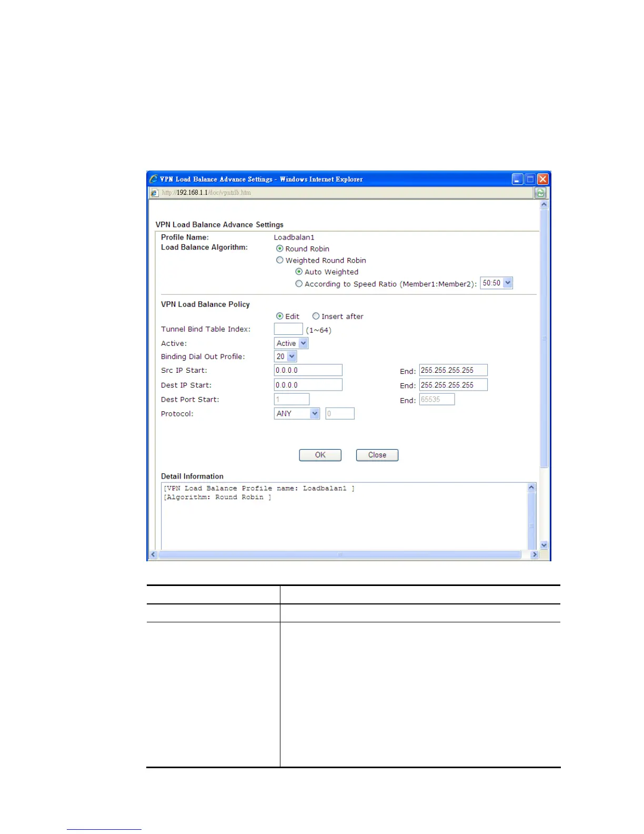Open the 50:50 speed ratio dropdown

[496, 283]
